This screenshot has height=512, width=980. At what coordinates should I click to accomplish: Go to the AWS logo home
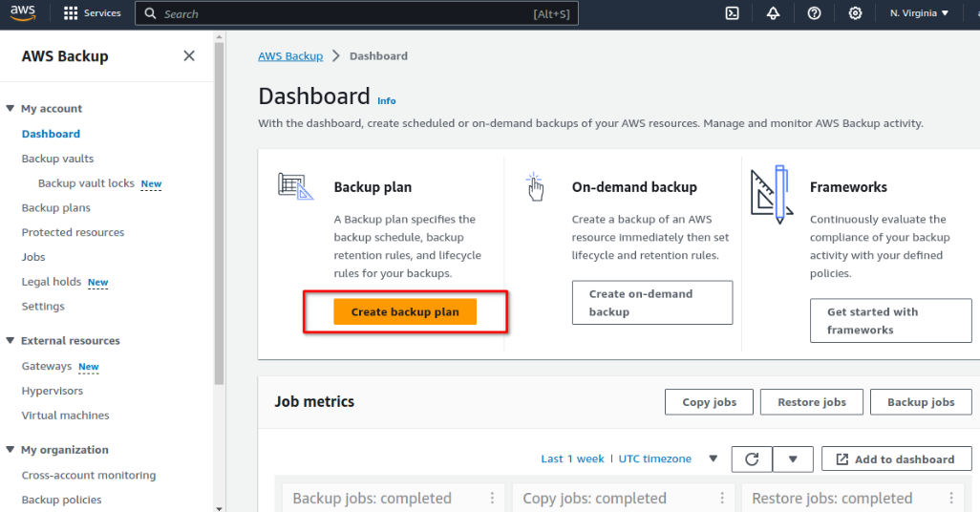tap(23, 13)
